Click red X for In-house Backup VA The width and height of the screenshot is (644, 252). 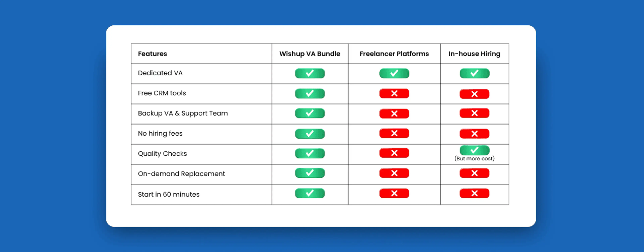[x=474, y=113]
